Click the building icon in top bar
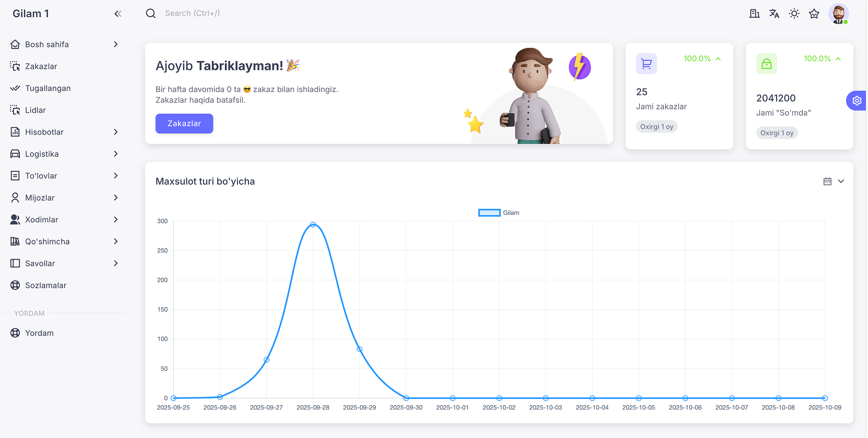Image resolution: width=868 pixels, height=438 pixels. pos(754,14)
